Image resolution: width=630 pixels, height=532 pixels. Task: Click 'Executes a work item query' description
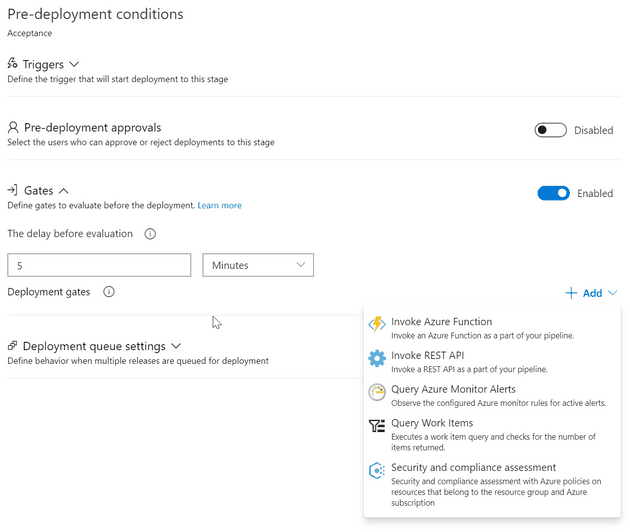coord(493,442)
